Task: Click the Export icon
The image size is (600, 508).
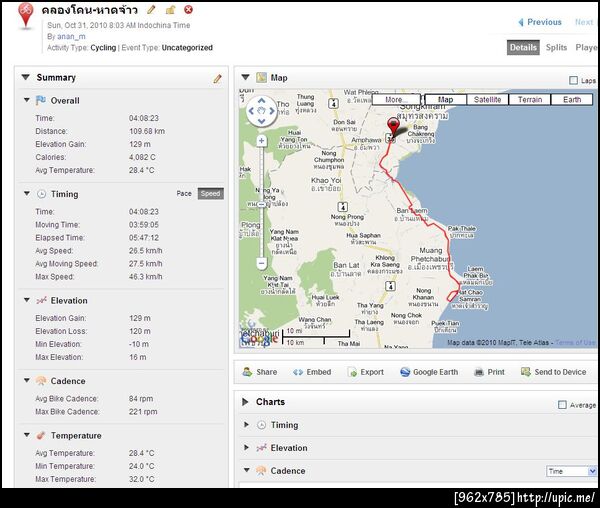Action: 352,372
